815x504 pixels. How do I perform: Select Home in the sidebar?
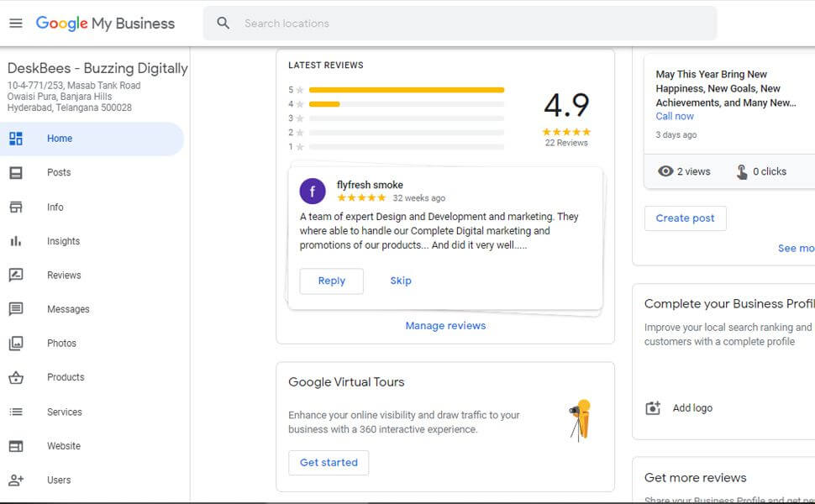[x=92, y=139]
